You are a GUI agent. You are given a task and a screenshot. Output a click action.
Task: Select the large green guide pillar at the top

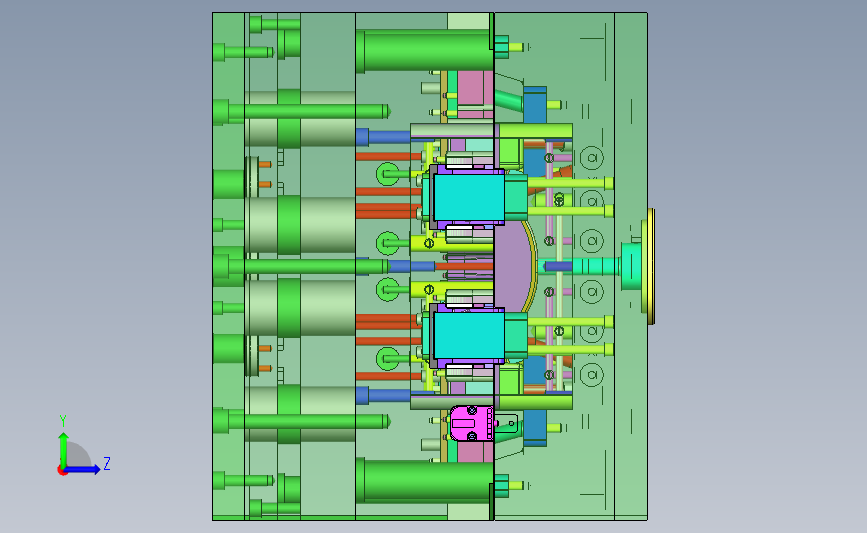(426, 51)
